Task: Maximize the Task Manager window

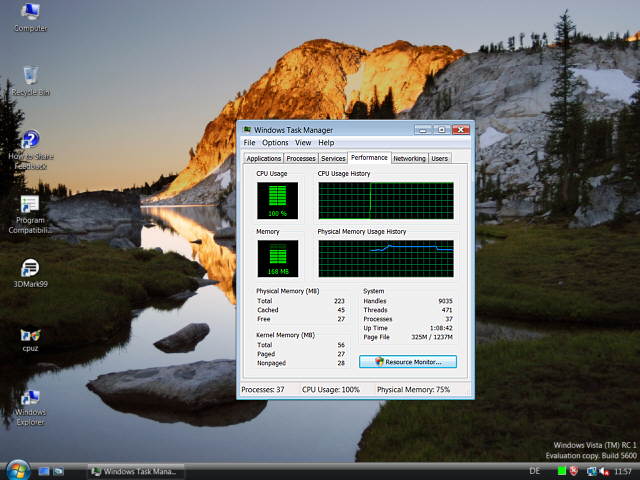Action: pos(442,130)
